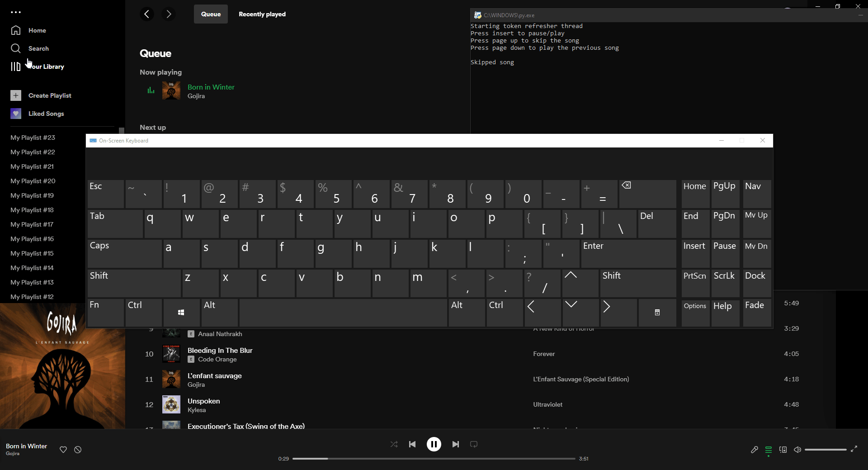Open full screen player icon
This screenshot has height=470, width=868.
pos(854,449)
